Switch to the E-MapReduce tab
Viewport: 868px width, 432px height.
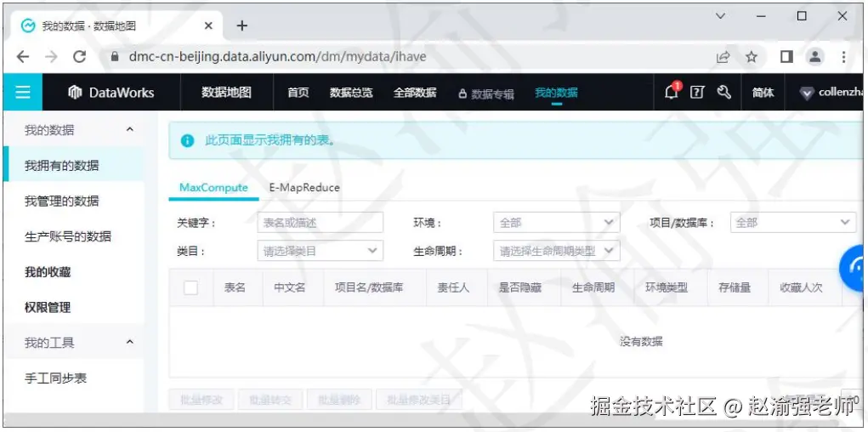coord(304,187)
